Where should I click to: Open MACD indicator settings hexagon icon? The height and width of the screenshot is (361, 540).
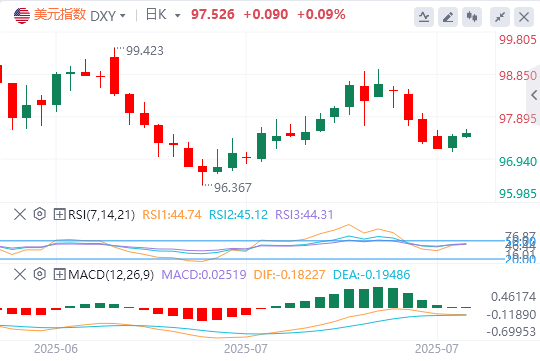point(40,274)
